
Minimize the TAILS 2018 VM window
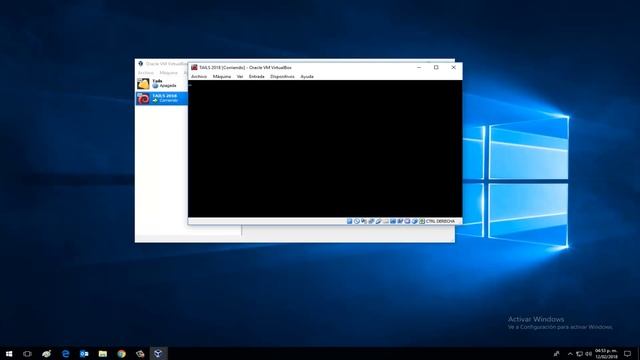(x=419, y=67)
